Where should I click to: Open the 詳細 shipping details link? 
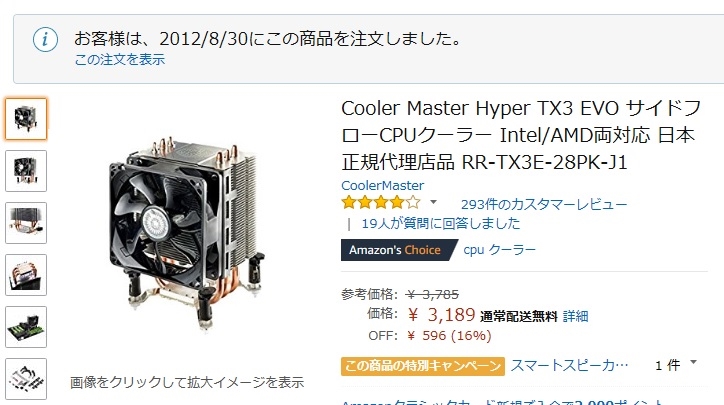[575, 316]
